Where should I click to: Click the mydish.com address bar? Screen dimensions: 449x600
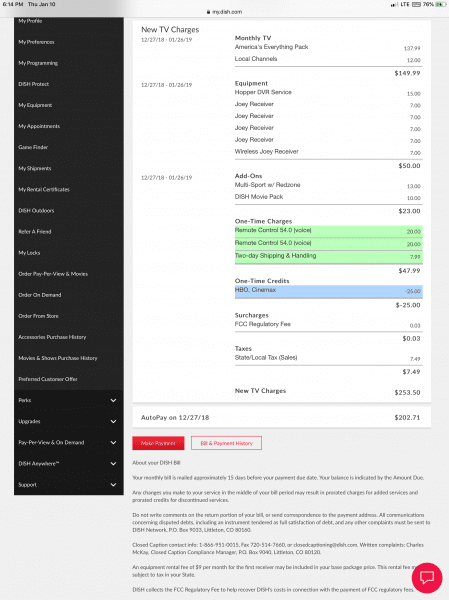(x=224, y=12)
